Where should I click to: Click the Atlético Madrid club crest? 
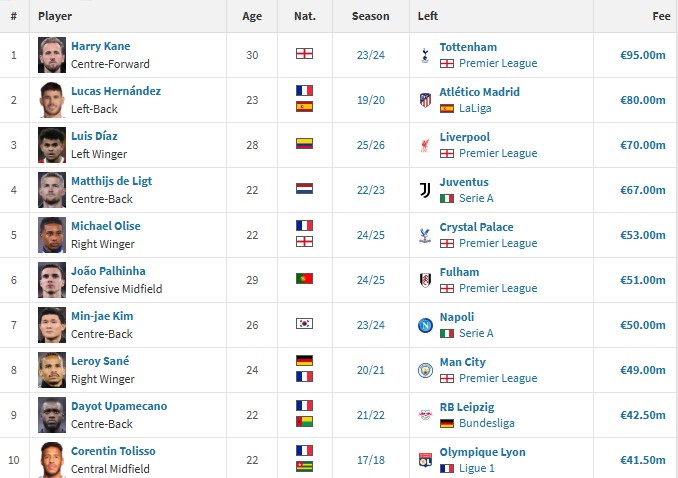click(425, 100)
